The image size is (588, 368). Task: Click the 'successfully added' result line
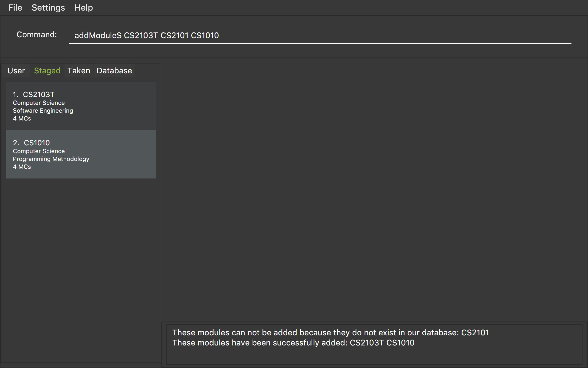tap(293, 343)
